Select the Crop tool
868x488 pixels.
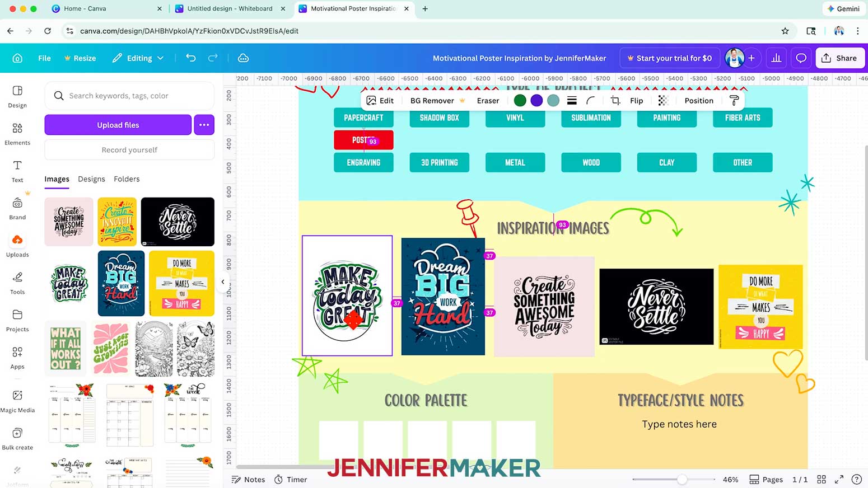615,101
